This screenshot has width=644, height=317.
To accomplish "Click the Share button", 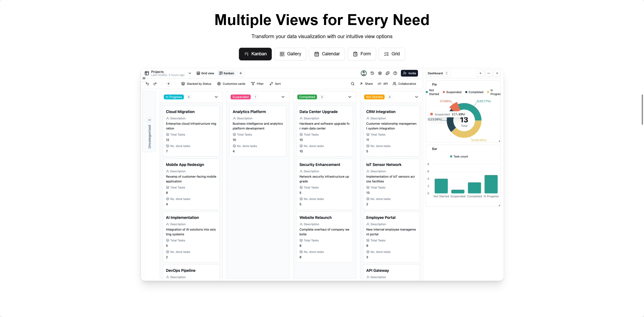I will click(x=366, y=84).
